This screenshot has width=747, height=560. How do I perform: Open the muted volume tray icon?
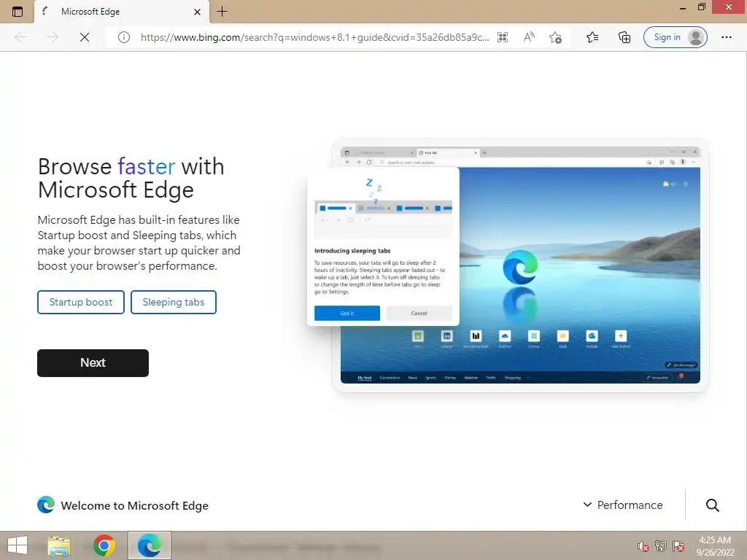coord(643,546)
